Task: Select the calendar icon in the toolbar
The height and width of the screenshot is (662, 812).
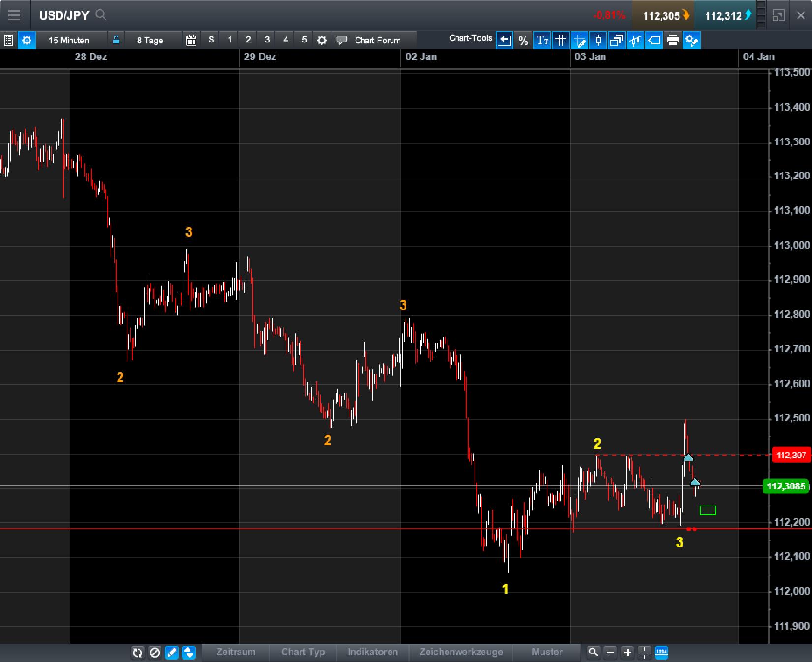Action: coord(191,40)
